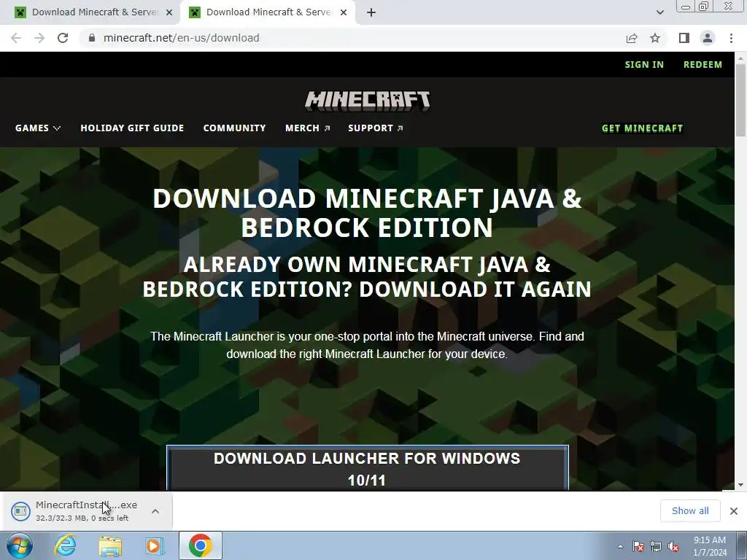Expand download options chevron for MinecraftInstaller
The height and width of the screenshot is (560, 747).
[x=155, y=511]
